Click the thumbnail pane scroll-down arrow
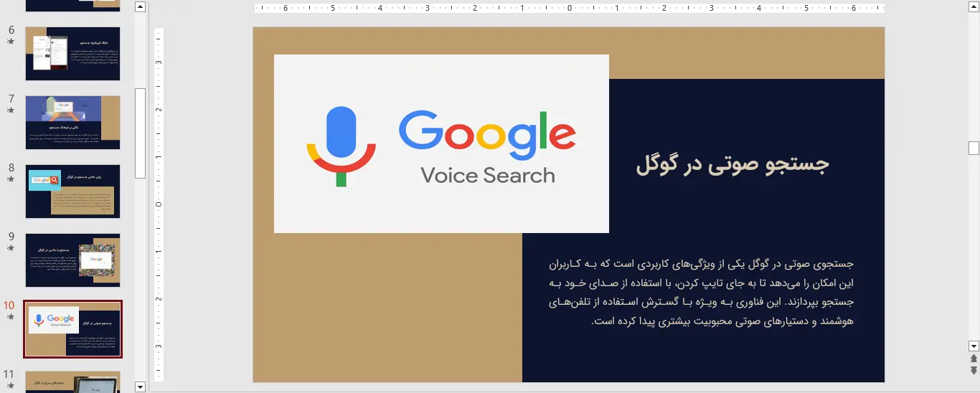Viewport: 980px width, 393px height. 140,387
